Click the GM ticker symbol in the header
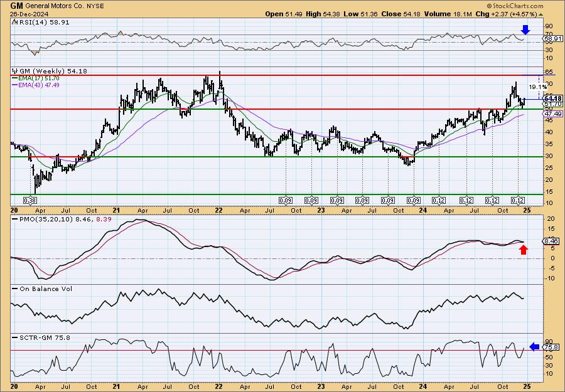Viewport: 565px width, 392px height. pos(16,6)
